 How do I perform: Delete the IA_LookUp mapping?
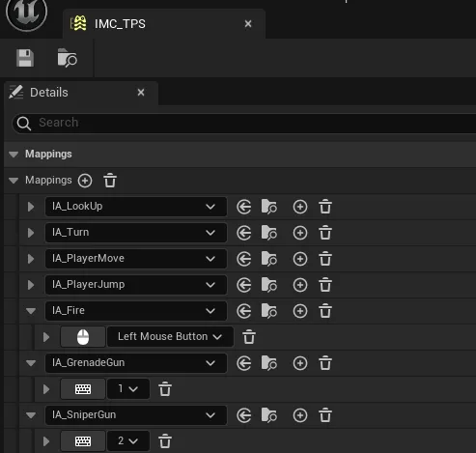[325, 207]
